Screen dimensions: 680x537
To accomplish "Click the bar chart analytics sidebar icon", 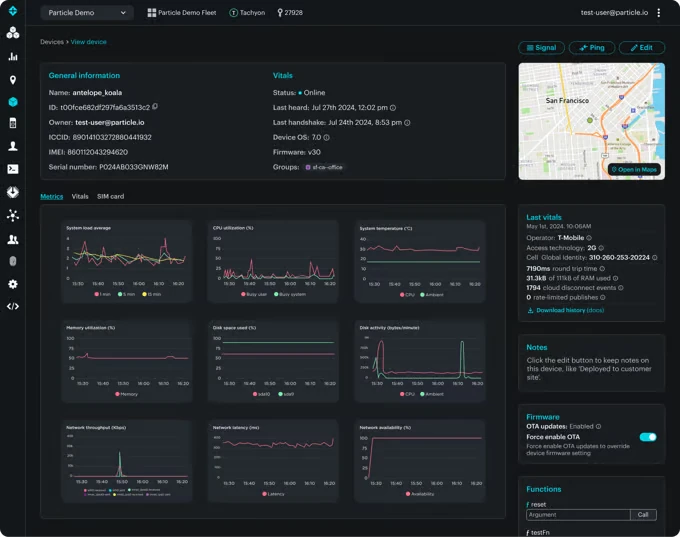I will [13, 56].
